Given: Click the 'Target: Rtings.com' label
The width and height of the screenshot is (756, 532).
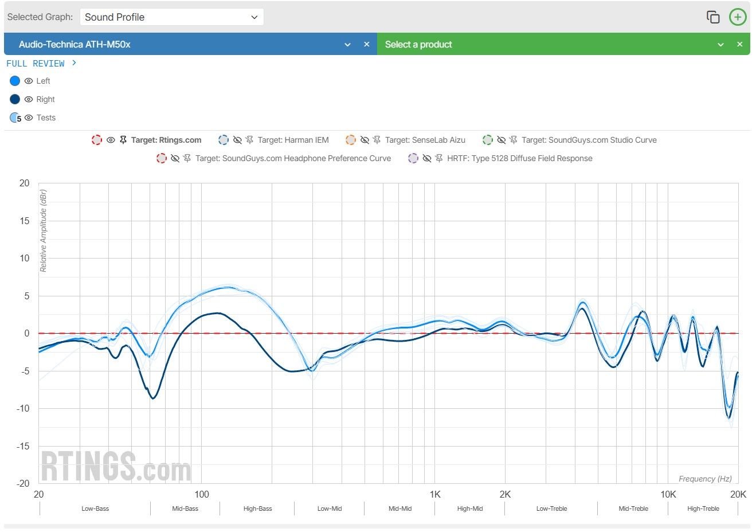Looking at the screenshot, I should 166,140.
